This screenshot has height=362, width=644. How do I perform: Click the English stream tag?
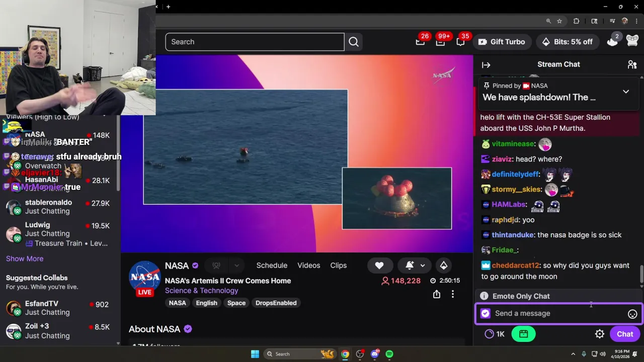click(x=206, y=303)
